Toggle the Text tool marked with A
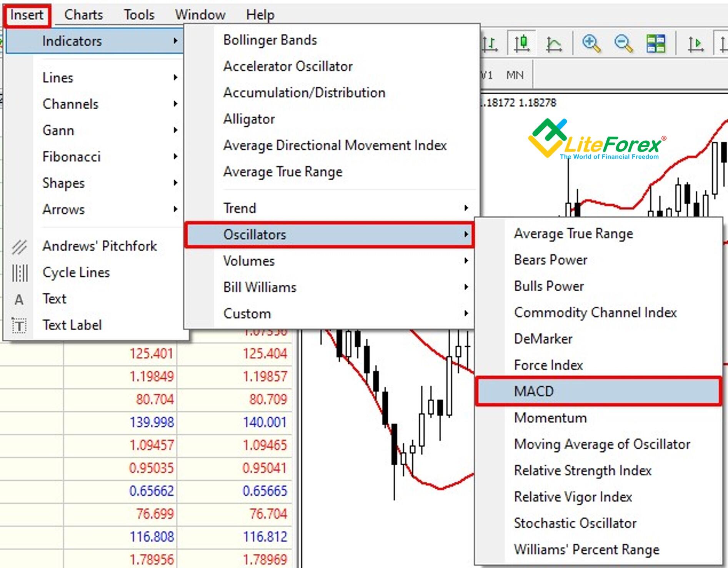728x568 pixels. point(18,299)
